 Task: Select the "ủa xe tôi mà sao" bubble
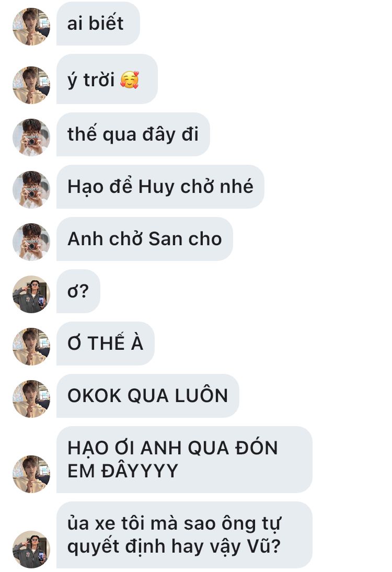(x=184, y=535)
